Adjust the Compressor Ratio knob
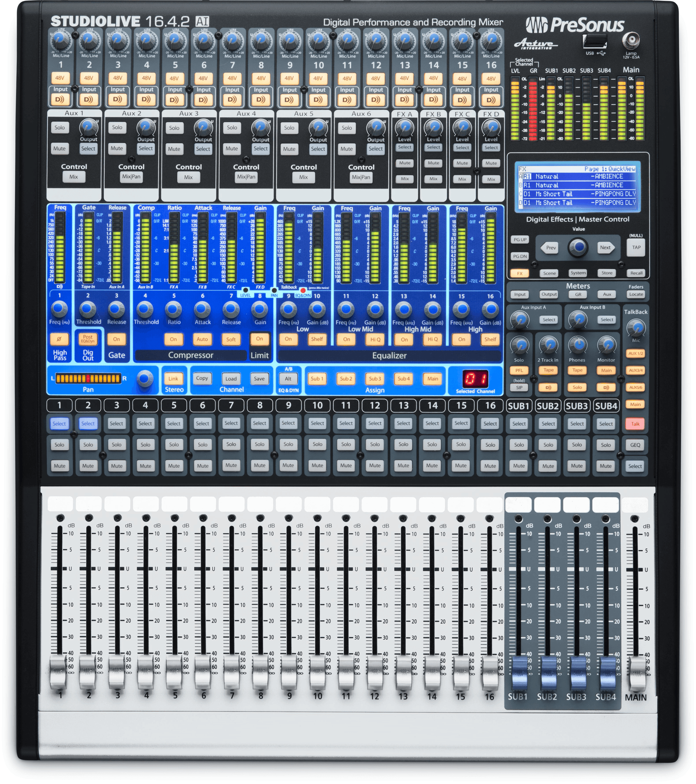This screenshot has width=696, height=784. (174, 309)
